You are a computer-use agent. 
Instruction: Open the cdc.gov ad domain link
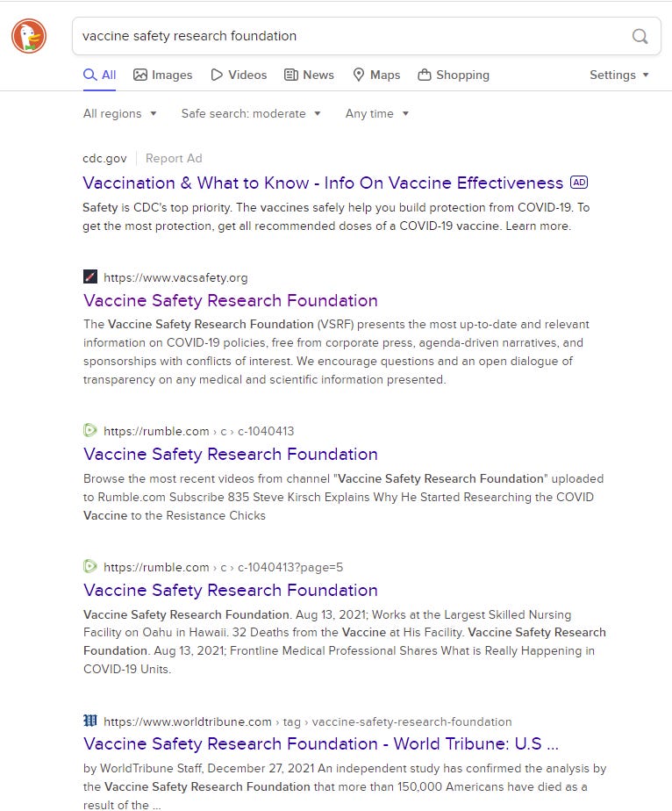[104, 158]
